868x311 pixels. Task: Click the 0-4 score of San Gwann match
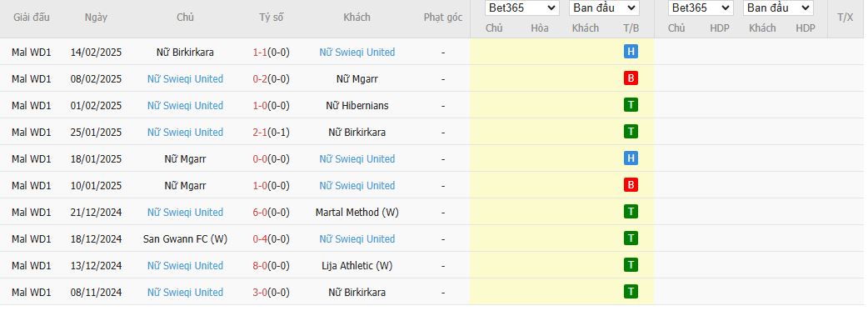pyautogui.click(x=260, y=239)
